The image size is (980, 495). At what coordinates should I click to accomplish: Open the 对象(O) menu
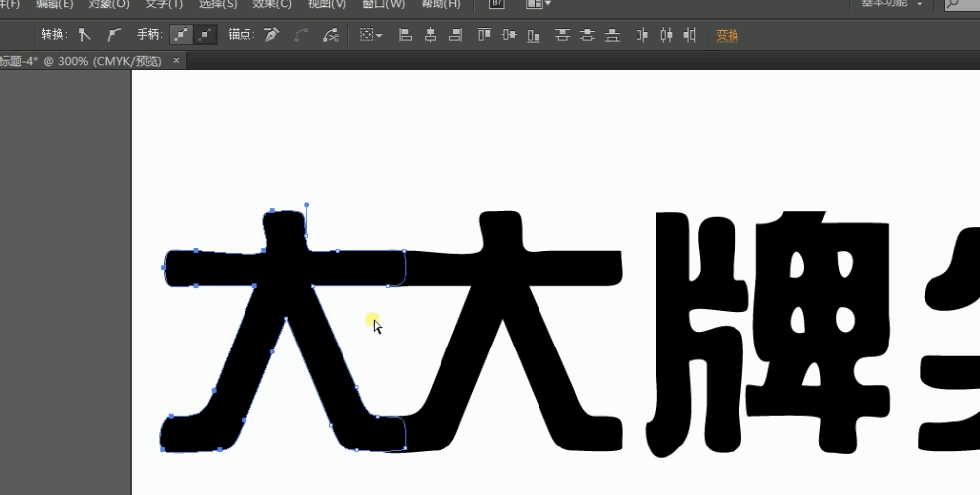pos(109,4)
